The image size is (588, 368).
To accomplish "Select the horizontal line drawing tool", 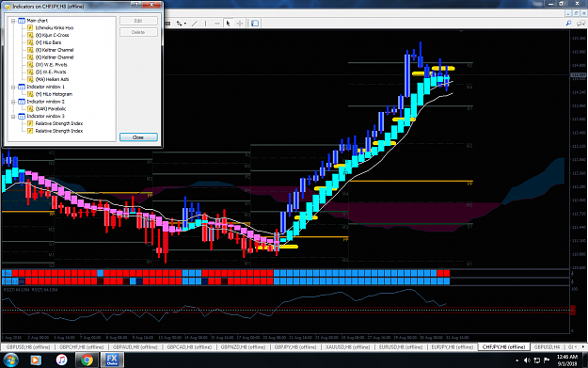I will [x=216, y=24].
